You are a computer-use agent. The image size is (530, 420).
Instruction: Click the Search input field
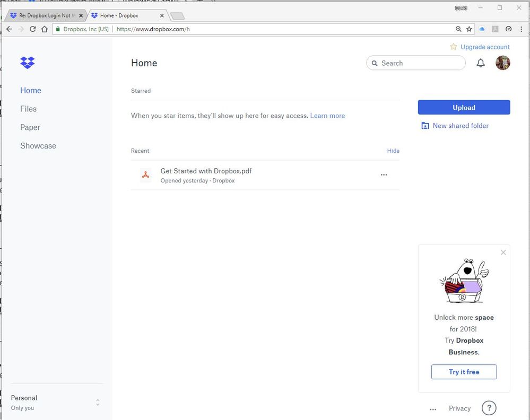pyautogui.click(x=419, y=63)
